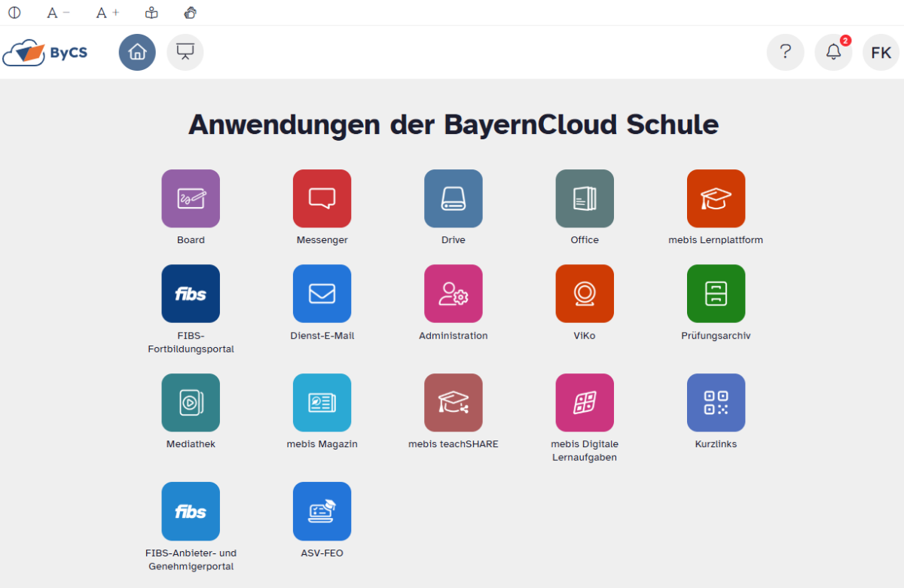
Task: Increase font size with A+ button
Action: click(x=107, y=13)
